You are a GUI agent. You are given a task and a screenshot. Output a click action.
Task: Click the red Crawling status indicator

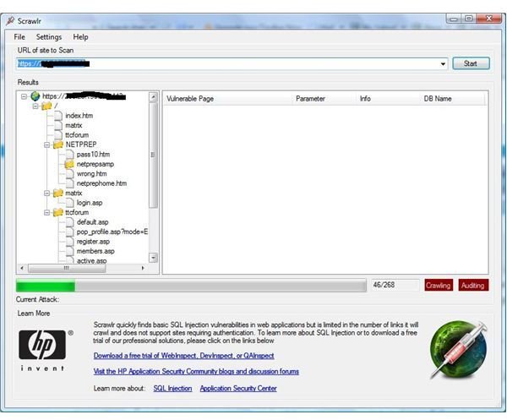pos(438,285)
